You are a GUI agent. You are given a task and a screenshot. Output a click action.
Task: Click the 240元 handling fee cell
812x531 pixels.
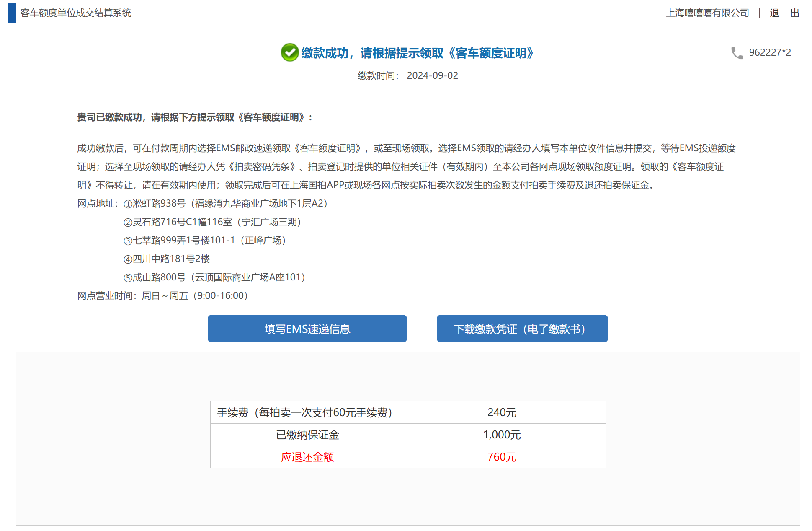pyautogui.click(x=502, y=413)
